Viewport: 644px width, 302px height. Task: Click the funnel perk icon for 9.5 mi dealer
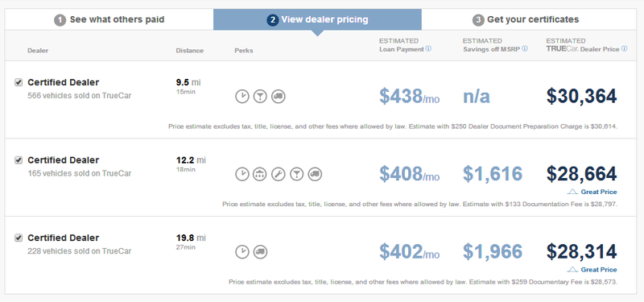point(260,97)
